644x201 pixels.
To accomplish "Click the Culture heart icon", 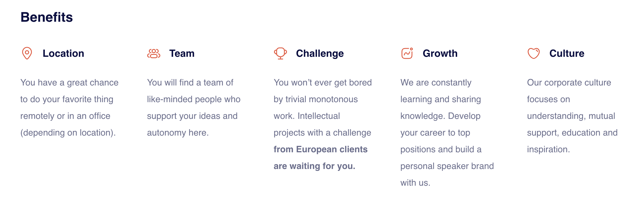I will 534,53.
